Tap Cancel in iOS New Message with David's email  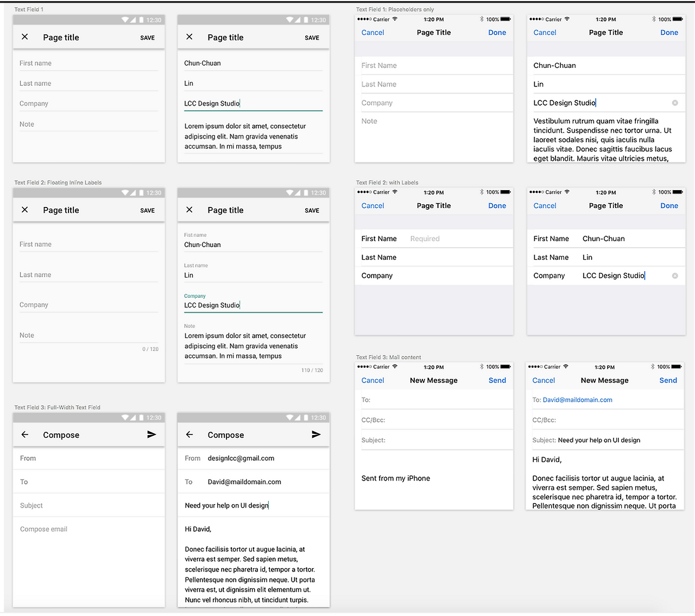[x=544, y=380]
